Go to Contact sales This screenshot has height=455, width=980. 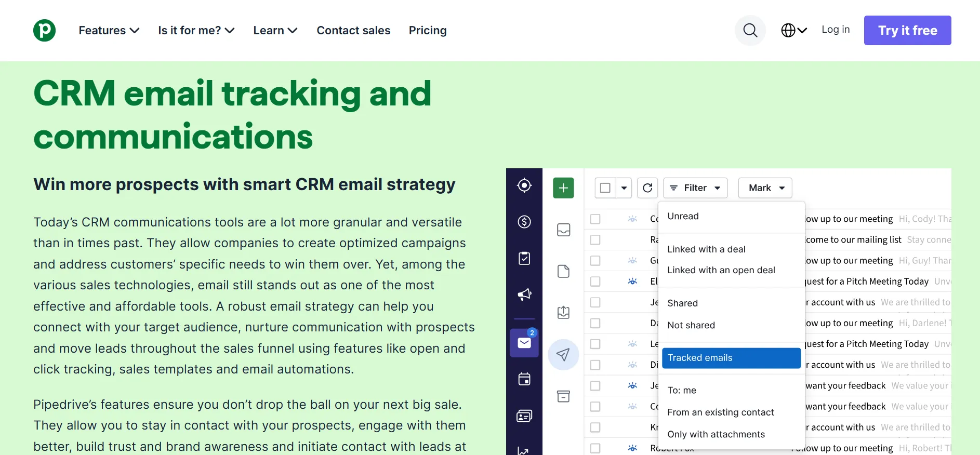[353, 31]
